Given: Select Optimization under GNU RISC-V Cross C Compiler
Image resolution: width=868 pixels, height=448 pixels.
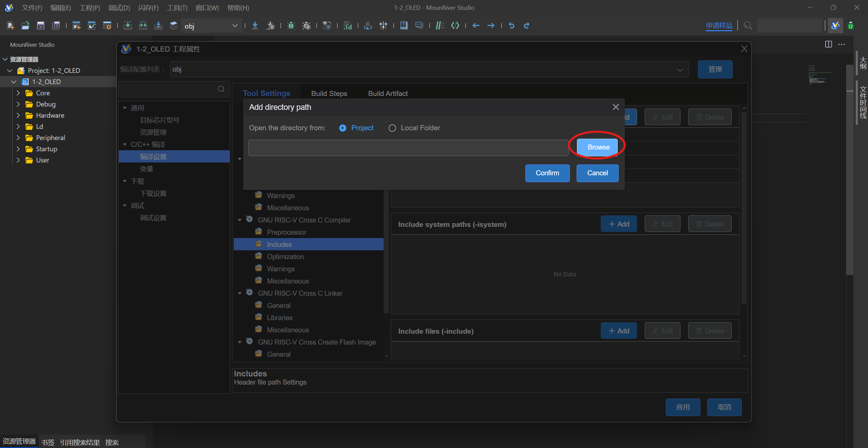Looking at the screenshot, I should [x=285, y=257].
